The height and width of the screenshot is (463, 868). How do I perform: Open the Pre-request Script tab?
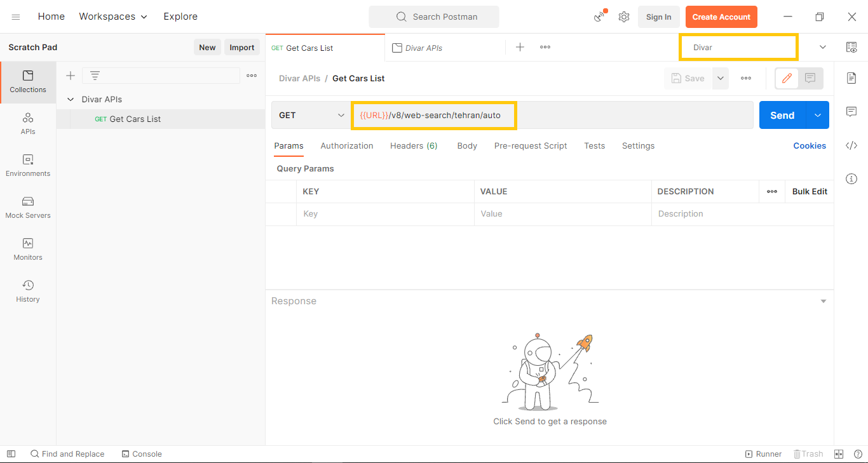click(x=531, y=145)
